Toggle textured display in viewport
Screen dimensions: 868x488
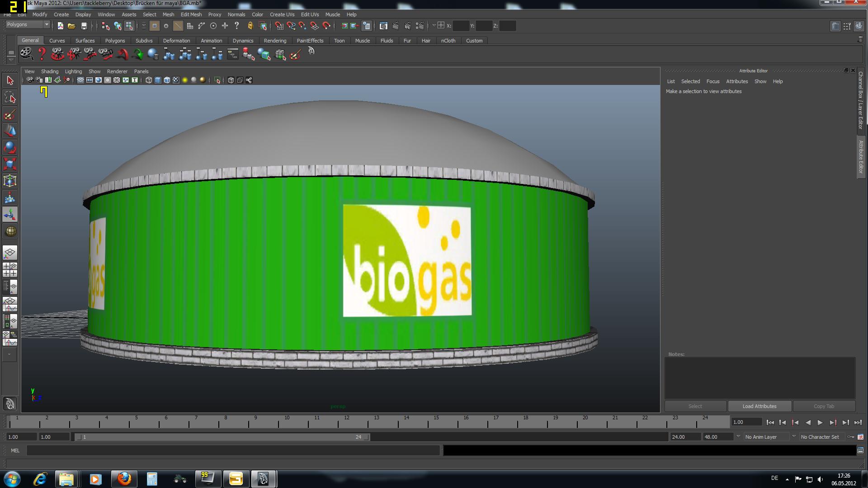click(x=176, y=80)
